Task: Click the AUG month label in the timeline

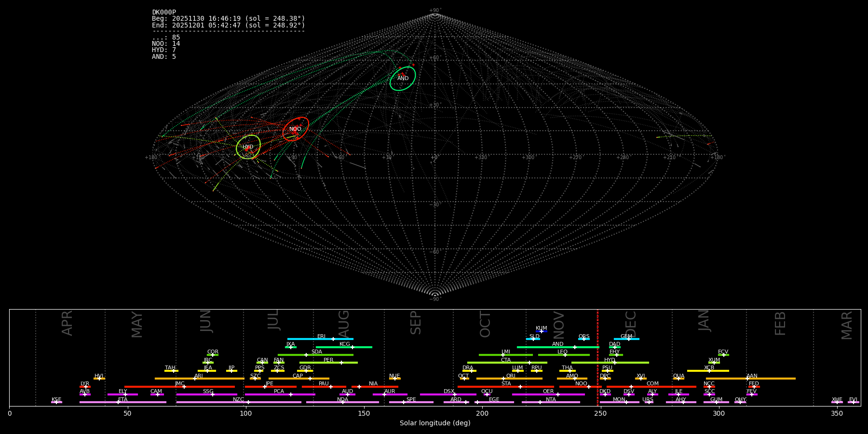Action: coord(343,325)
